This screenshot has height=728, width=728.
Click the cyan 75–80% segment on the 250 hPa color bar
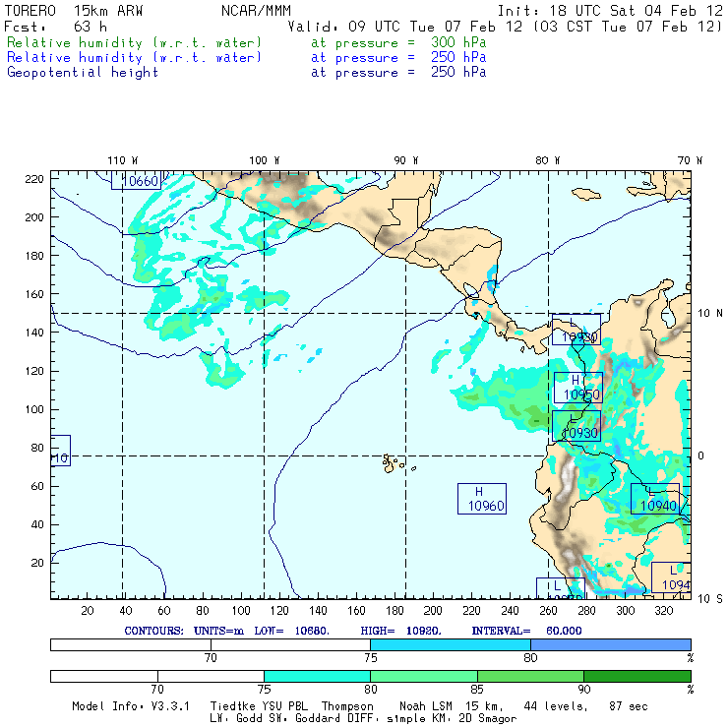[451, 644]
